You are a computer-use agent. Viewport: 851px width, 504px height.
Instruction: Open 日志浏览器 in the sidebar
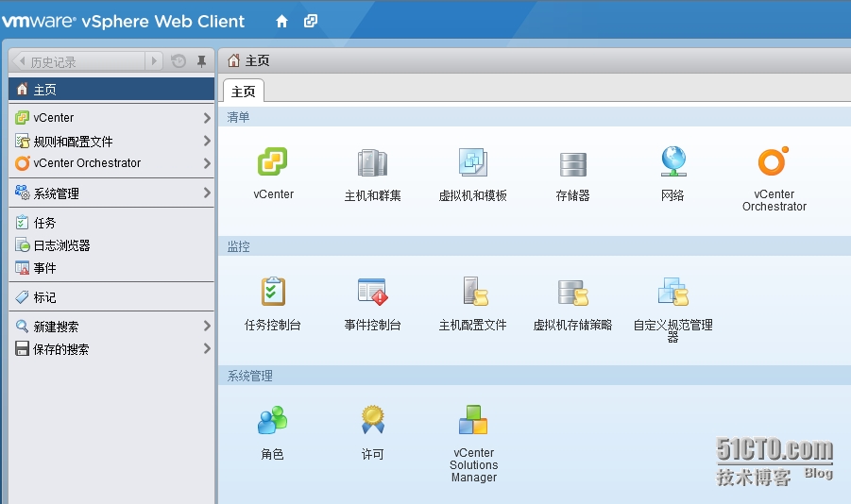tap(111, 245)
